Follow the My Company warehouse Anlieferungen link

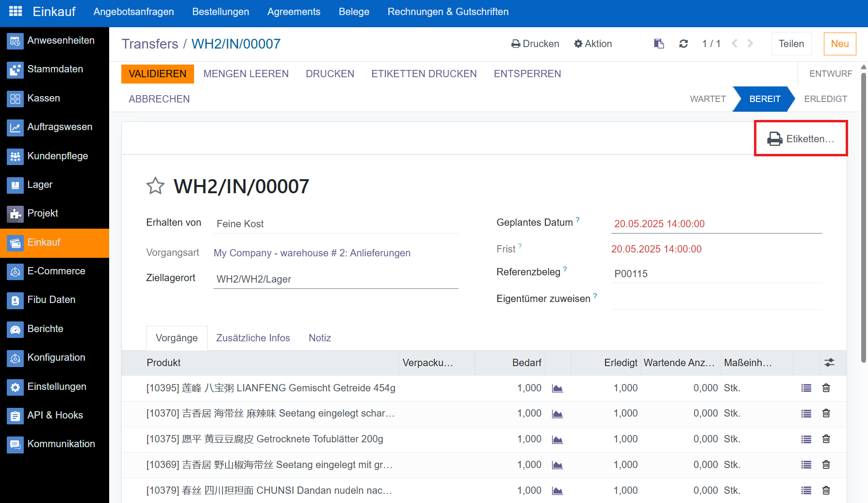coord(312,253)
